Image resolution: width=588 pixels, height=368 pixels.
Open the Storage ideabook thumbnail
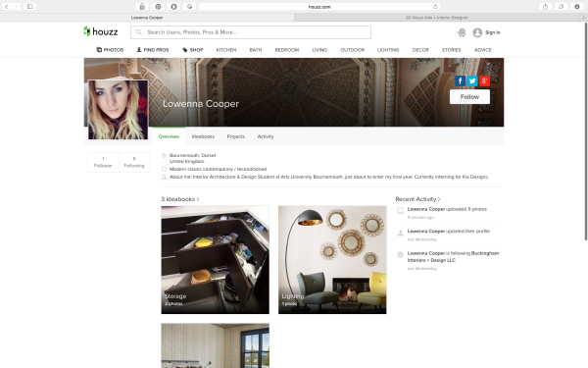point(215,259)
